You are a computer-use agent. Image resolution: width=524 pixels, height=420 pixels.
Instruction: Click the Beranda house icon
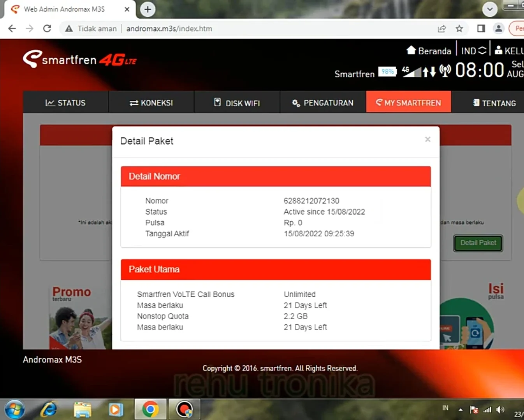coord(411,50)
